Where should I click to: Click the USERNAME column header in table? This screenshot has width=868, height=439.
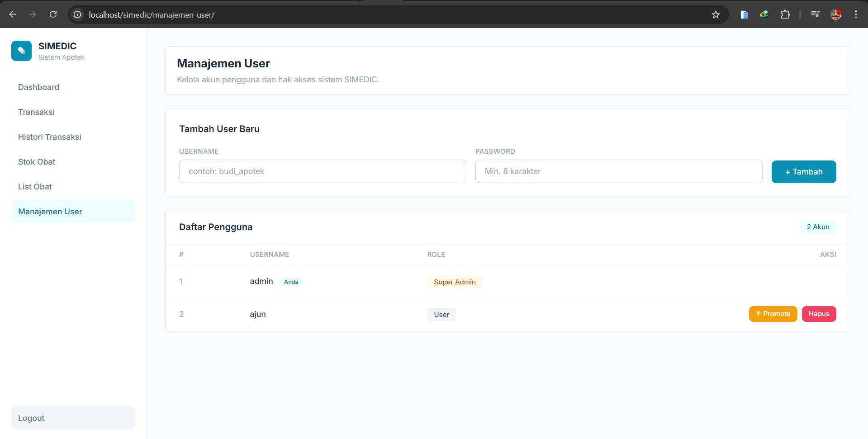click(270, 255)
